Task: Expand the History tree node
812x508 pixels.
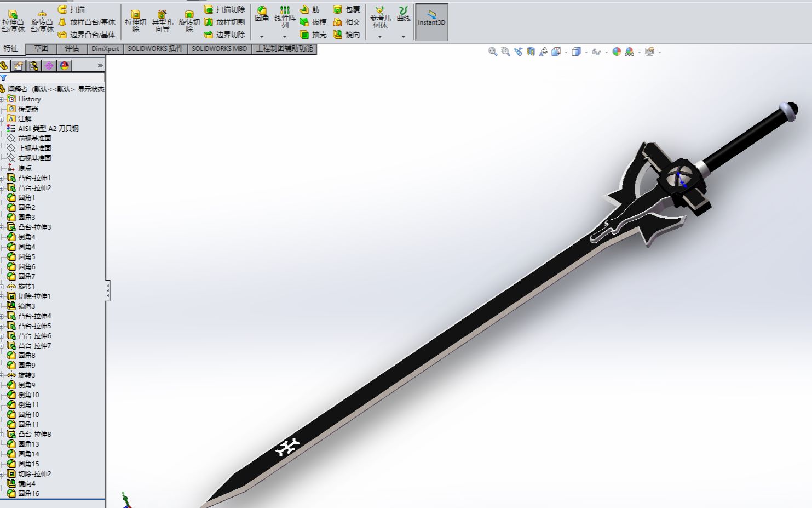Action: click(x=2, y=99)
